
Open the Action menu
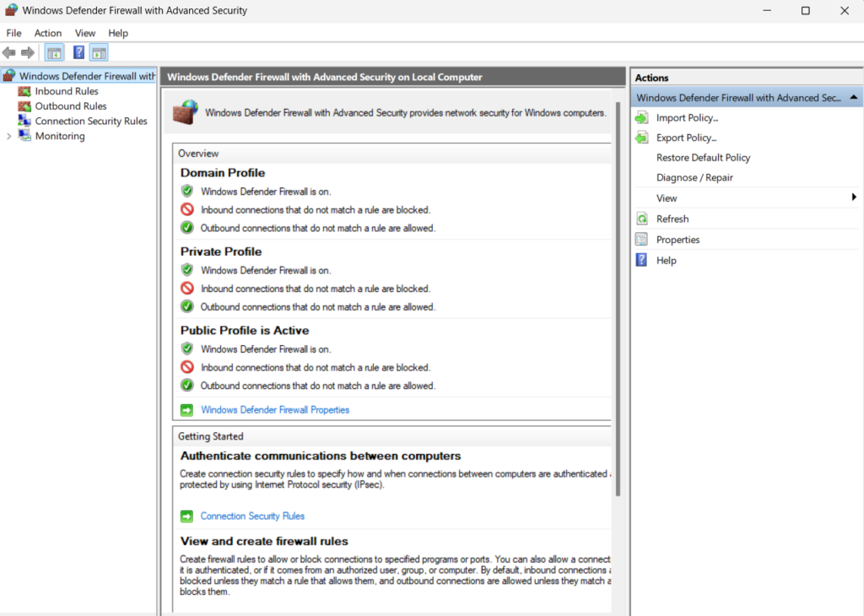[48, 33]
